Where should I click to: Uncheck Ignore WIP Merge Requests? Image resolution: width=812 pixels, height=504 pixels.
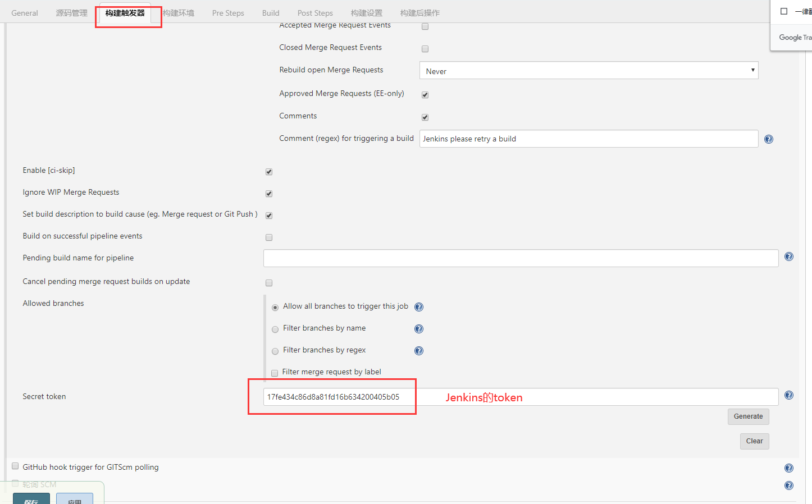(x=269, y=194)
